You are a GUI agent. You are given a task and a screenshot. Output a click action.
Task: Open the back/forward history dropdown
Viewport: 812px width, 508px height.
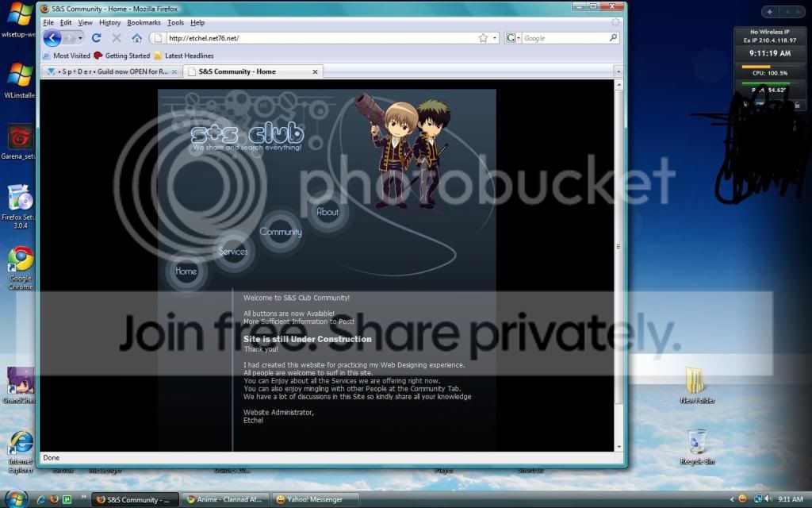[80, 38]
